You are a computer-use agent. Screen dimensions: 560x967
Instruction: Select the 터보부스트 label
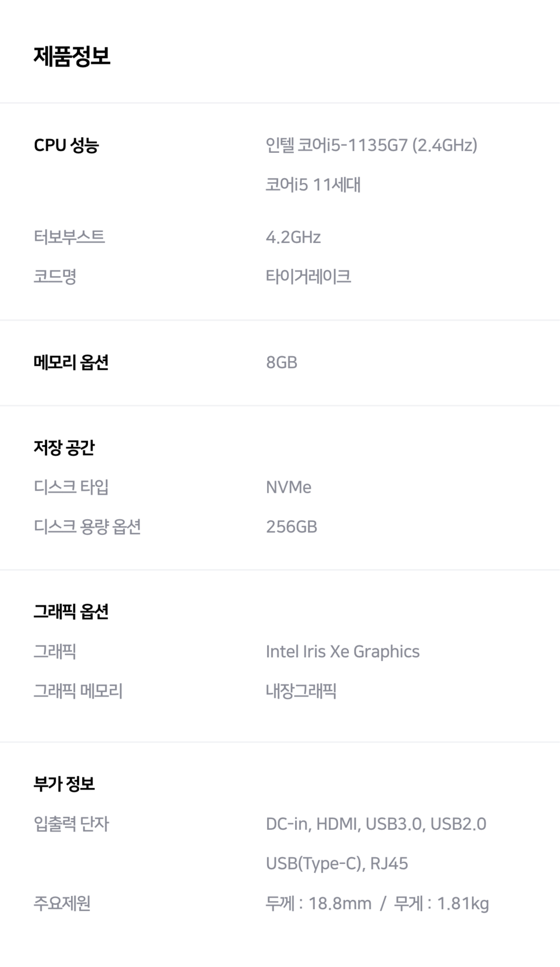(x=69, y=237)
